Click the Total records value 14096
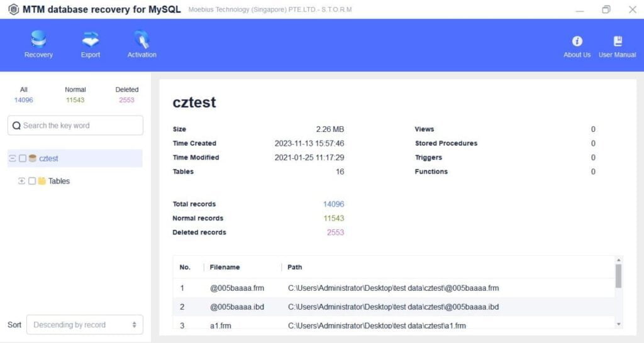 click(333, 204)
